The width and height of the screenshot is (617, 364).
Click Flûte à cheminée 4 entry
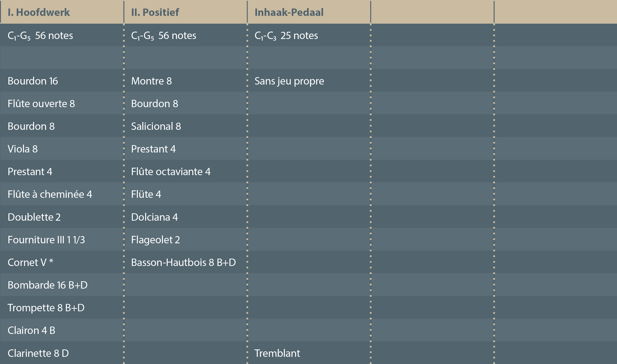[x=50, y=194]
